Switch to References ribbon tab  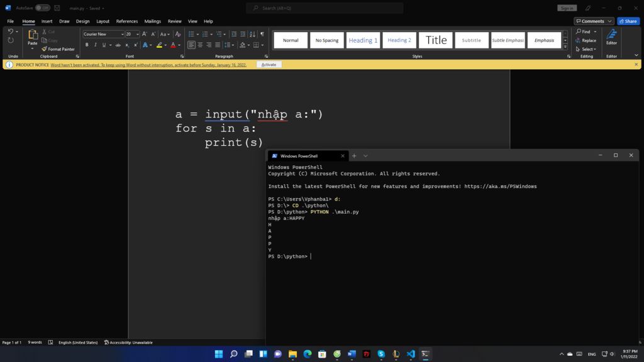pyautogui.click(x=127, y=21)
